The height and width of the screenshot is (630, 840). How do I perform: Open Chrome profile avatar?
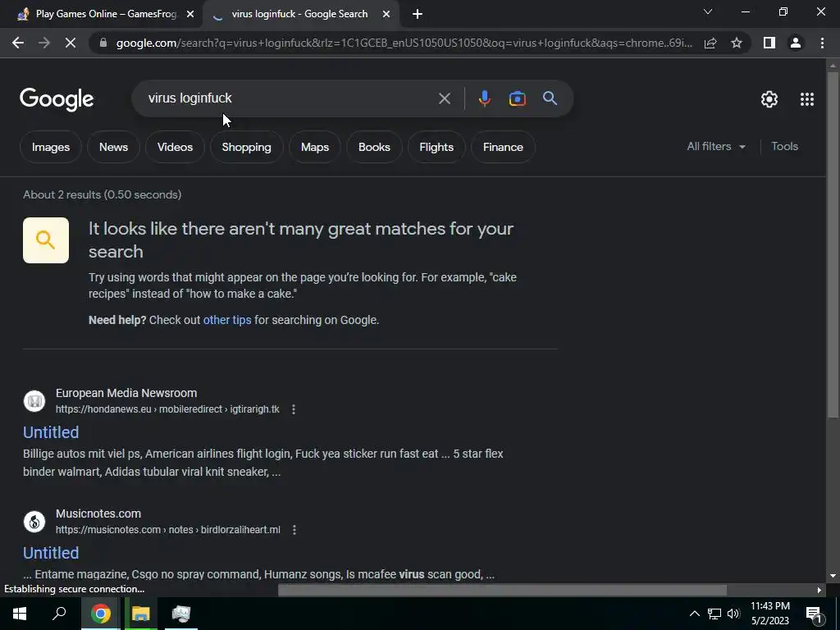pyautogui.click(x=796, y=43)
